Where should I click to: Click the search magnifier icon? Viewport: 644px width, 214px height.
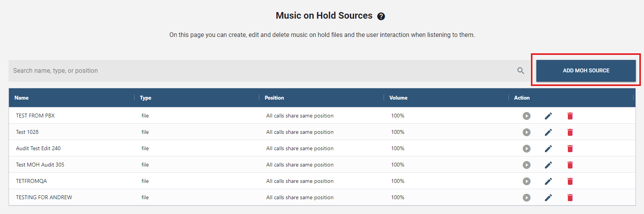520,71
